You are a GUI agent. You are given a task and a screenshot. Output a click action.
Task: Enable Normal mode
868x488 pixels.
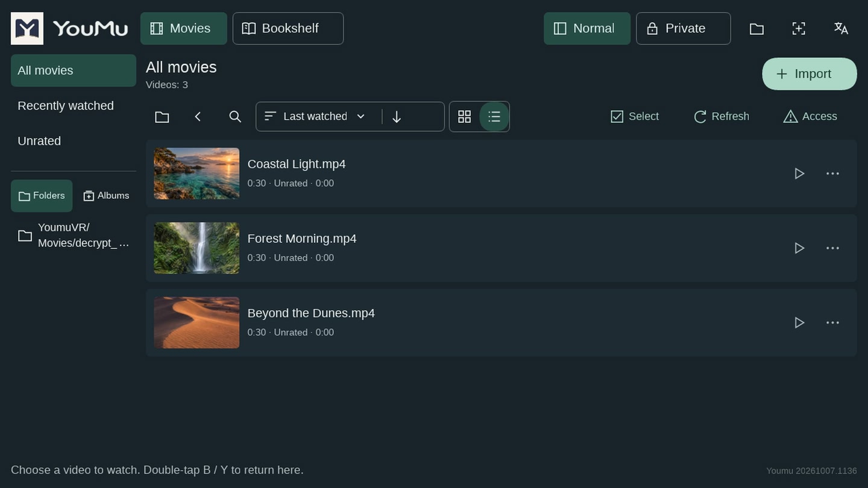click(587, 28)
